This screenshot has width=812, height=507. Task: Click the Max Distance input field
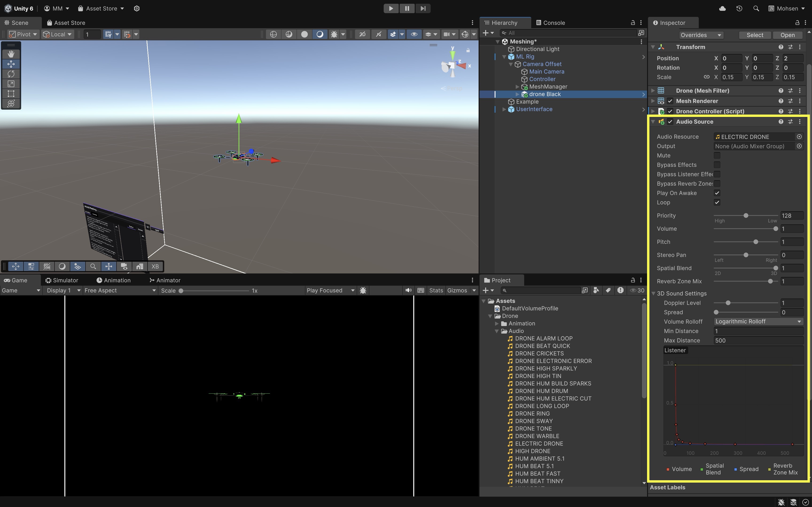(758, 340)
